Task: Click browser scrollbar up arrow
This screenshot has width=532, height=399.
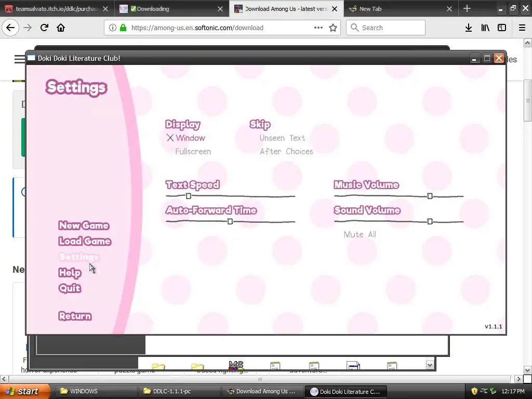Action: (527, 43)
